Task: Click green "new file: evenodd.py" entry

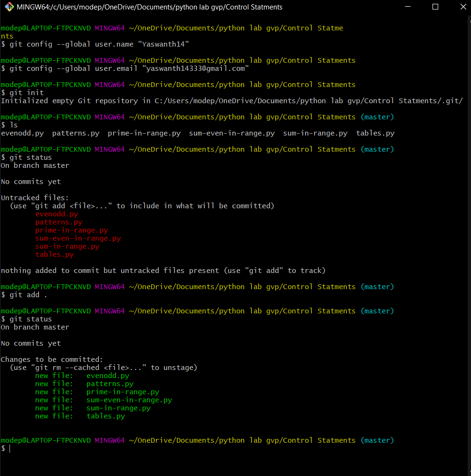Action: coord(82,376)
